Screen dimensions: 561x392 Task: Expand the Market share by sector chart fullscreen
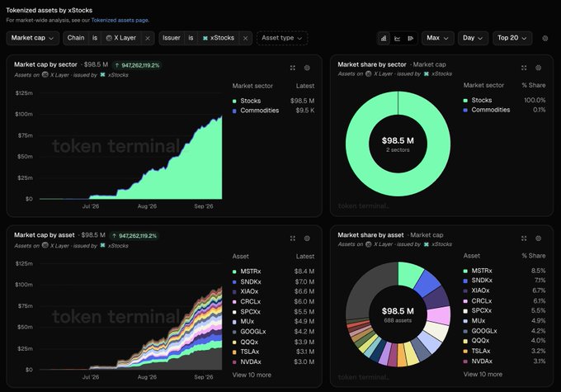pos(524,68)
